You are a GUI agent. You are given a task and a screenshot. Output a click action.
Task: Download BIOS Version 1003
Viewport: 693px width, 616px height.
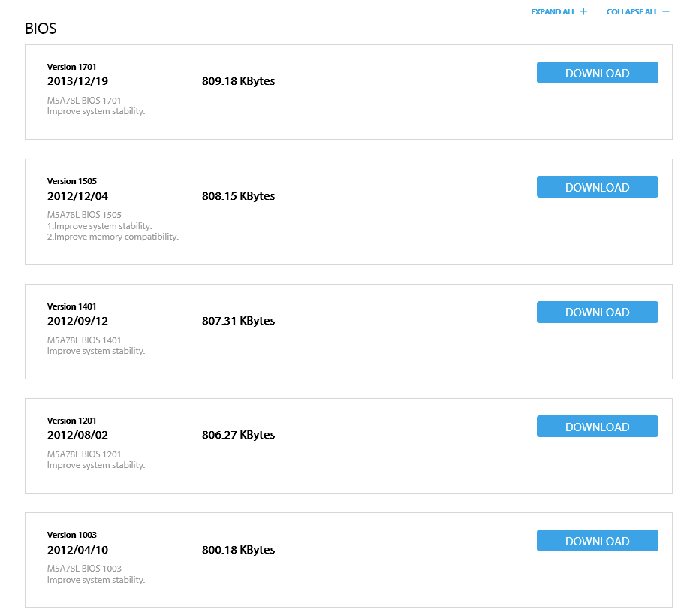(x=597, y=540)
